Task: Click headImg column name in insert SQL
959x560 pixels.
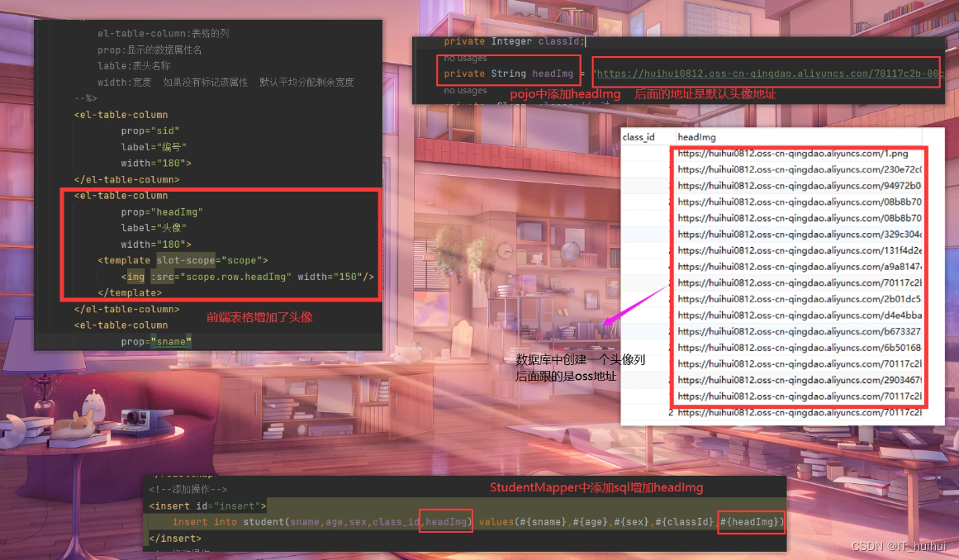Action: 447,522
